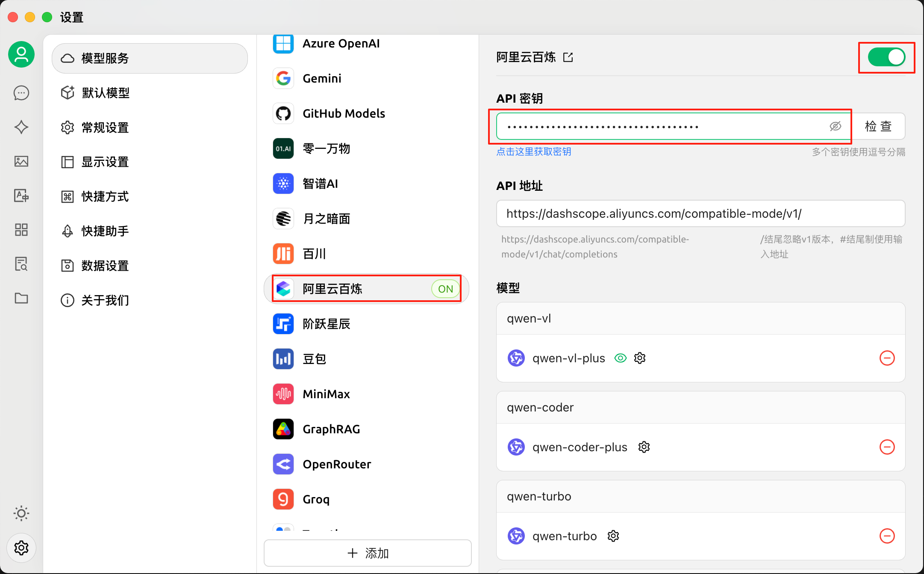Open the image painting sidebar icon

click(21, 161)
